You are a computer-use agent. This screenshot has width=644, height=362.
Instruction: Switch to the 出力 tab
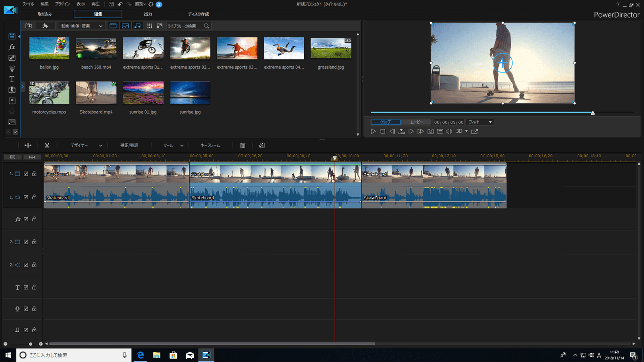pos(148,14)
